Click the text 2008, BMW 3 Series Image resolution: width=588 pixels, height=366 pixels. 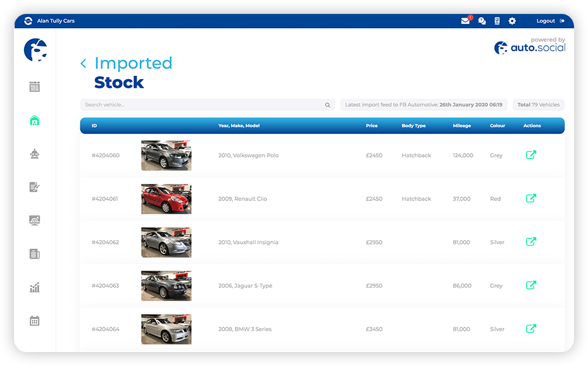tap(245, 329)
